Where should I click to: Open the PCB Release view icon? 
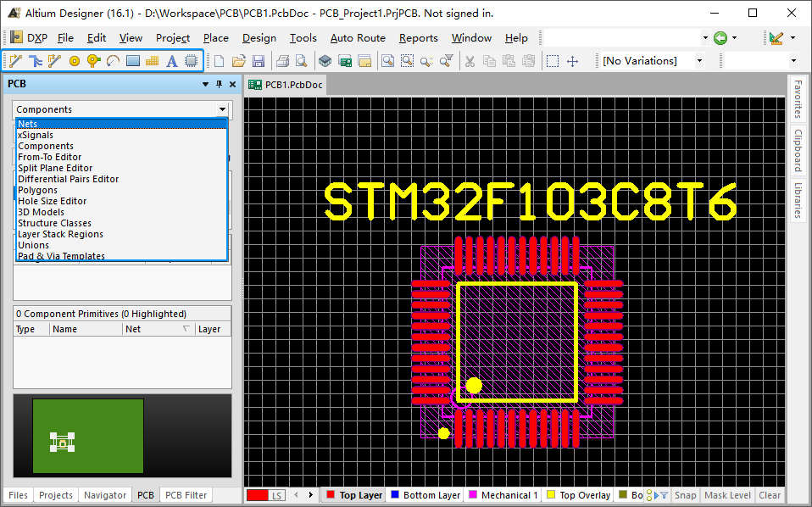pyautogui.click(x=345, y=61)
